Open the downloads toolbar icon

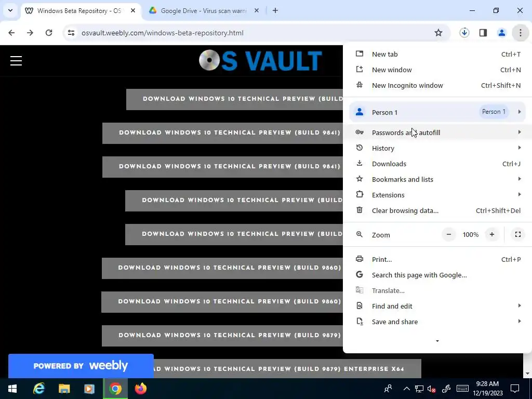pyautogui.click(x=464, y=33)
